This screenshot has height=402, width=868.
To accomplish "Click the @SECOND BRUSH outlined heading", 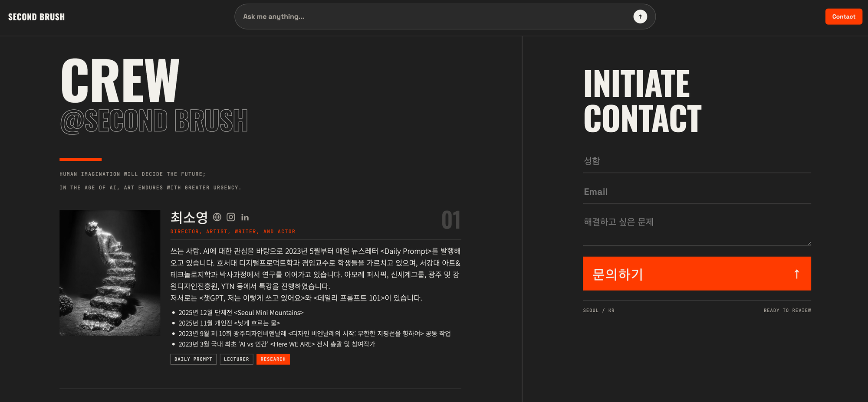I will pyautogui.click(x=154, y=121).
